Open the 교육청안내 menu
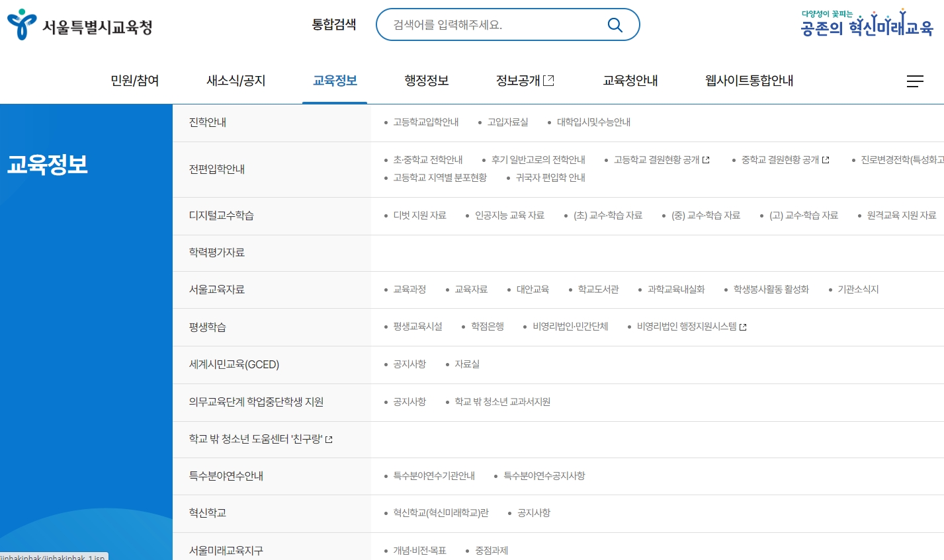This screenshot has height=560, width=944. pyautogui.click(x=630, y=81)
